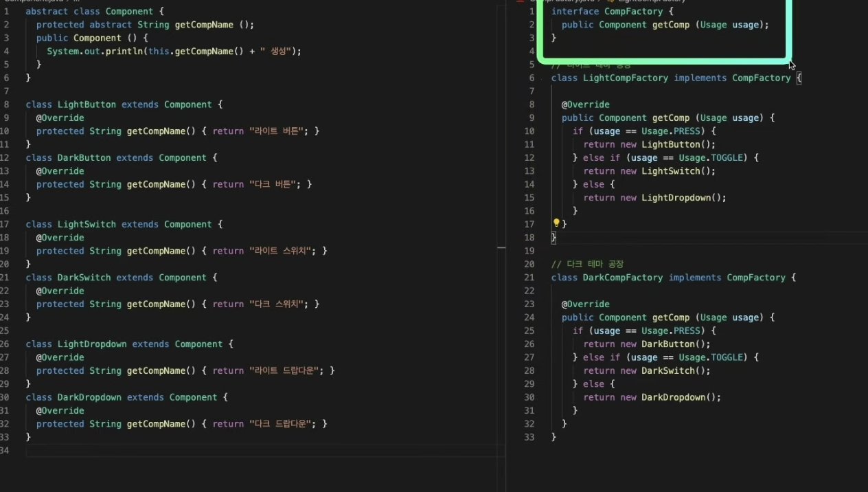The image size is (868, 492).
Task: Click Usage.PRESS in the LightCompFactory condition
Action: 671,131
